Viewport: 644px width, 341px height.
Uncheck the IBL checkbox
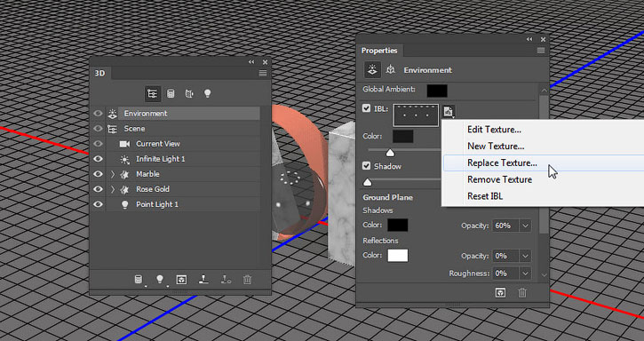[x=366, y=108]
